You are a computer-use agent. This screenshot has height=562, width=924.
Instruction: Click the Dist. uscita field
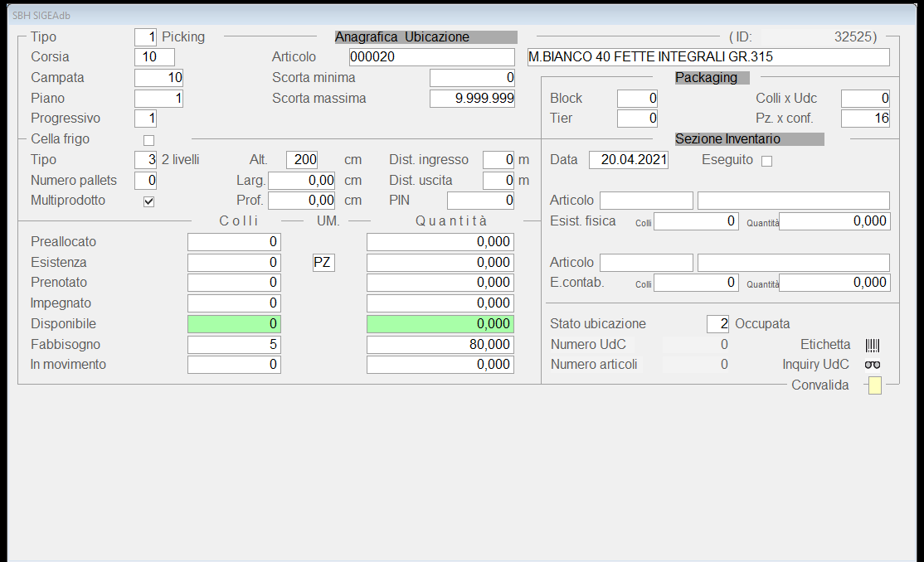click(498, 180)
